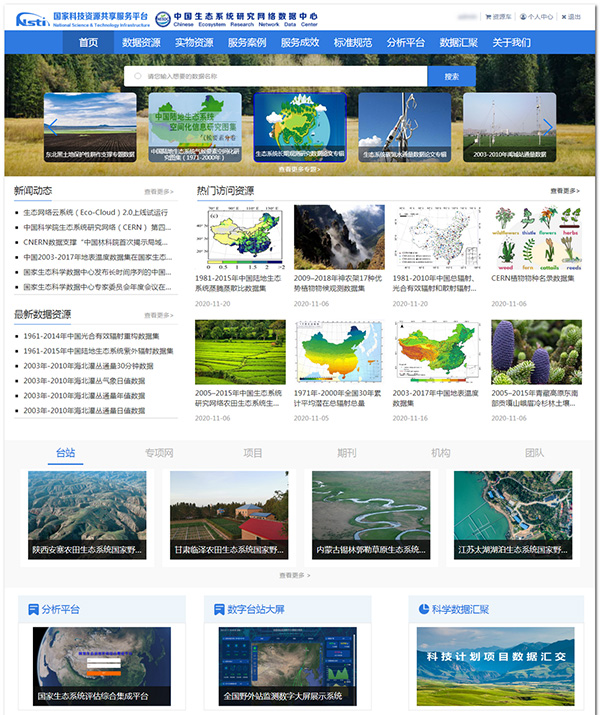Switch to the 期刊 tab
Viewport: 600px width, 715px height.
tap(346, 453)
